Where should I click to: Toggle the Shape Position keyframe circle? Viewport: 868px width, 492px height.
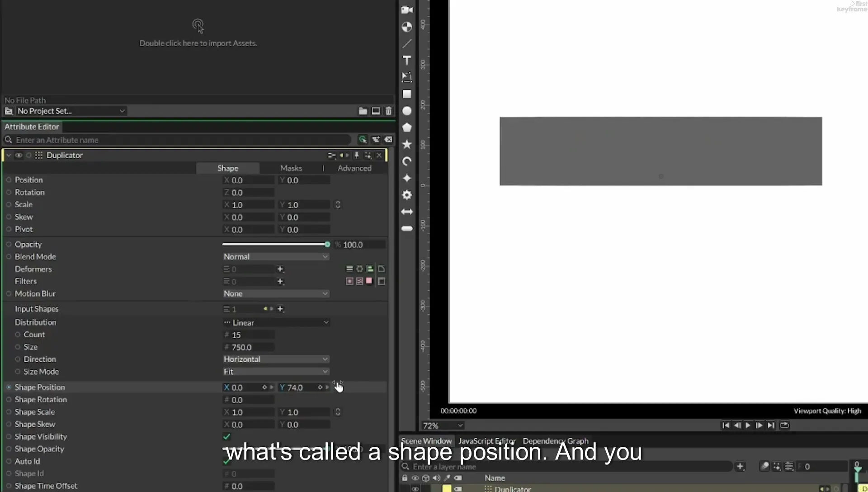9,387
